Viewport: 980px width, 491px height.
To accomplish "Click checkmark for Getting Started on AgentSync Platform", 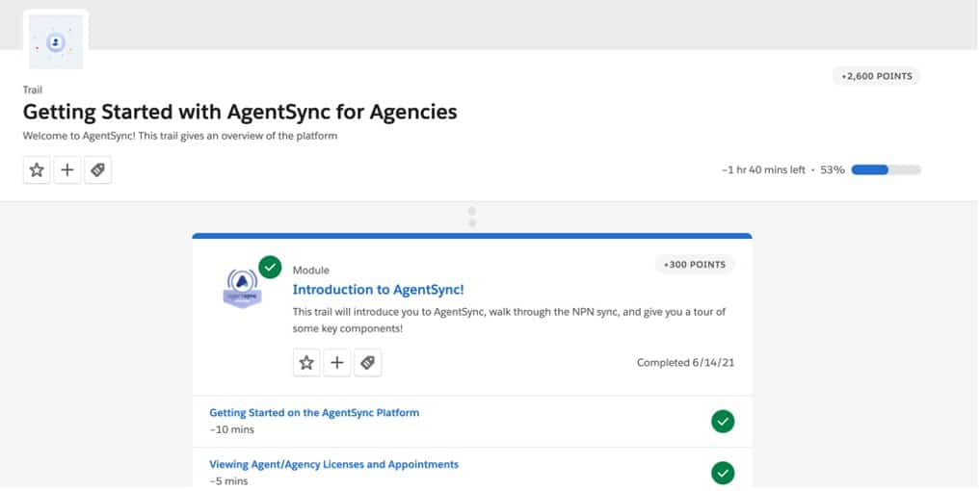I will 723,422.
